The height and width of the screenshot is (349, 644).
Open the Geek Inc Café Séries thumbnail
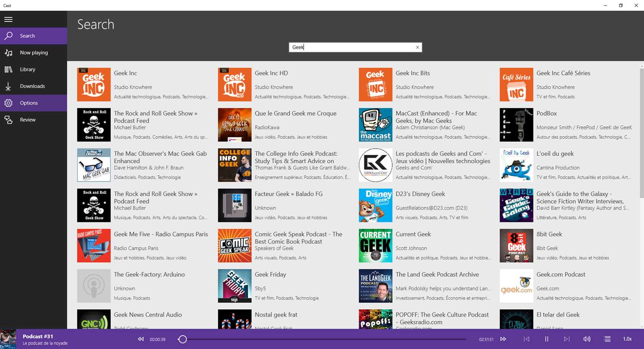517,85
